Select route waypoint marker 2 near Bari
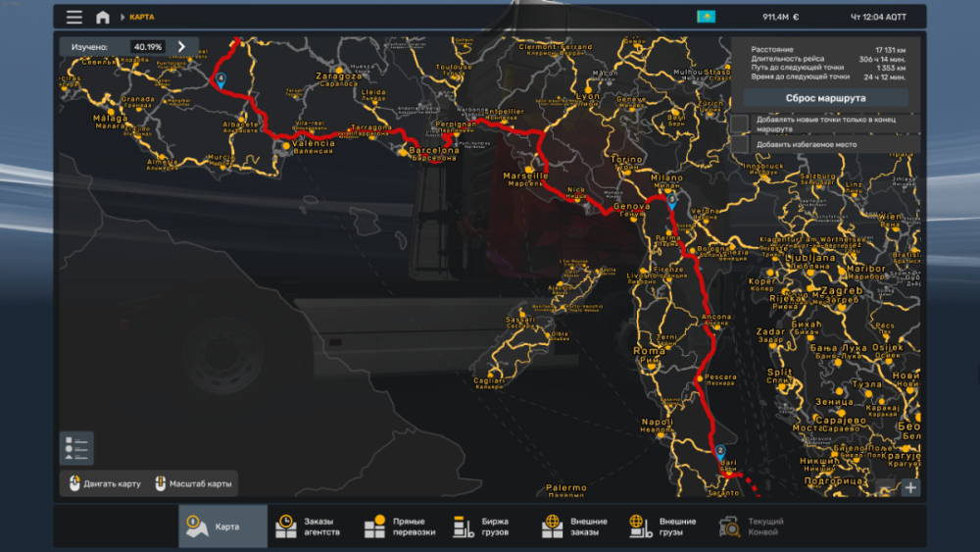The height and width of the screenshot is (552, 980). point(720,452)
